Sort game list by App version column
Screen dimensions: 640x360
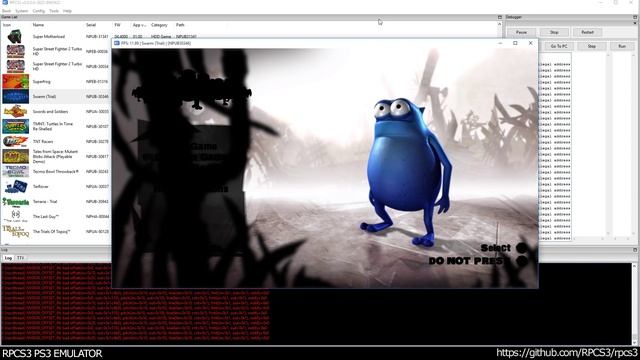139,25
